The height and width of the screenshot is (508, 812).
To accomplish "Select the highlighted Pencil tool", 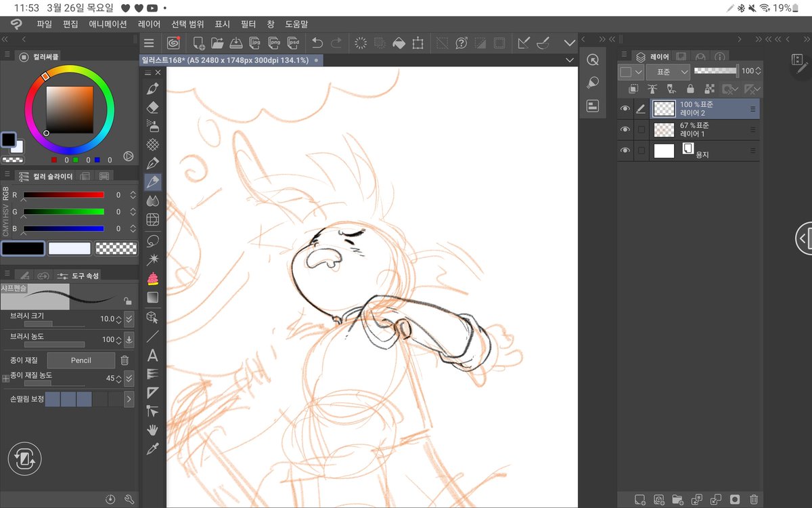I will pyautogui.click(x=153, y=182).
